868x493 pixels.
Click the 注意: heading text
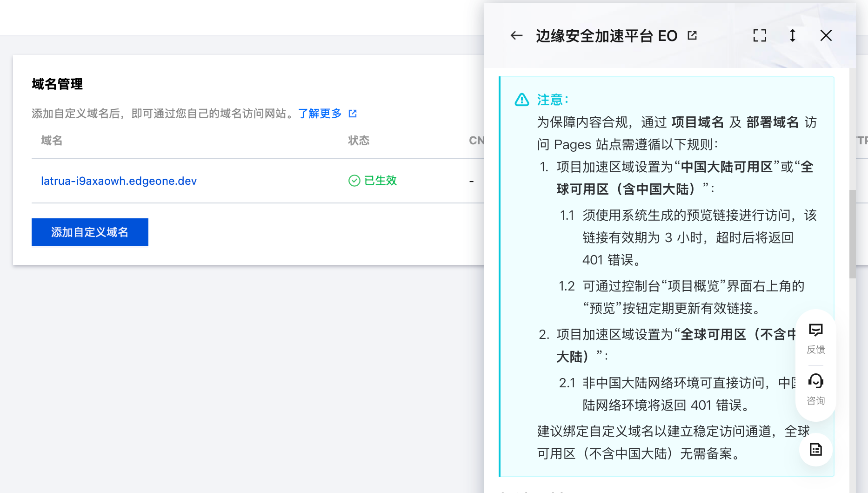pyautogui.click(x=553, y=100)
